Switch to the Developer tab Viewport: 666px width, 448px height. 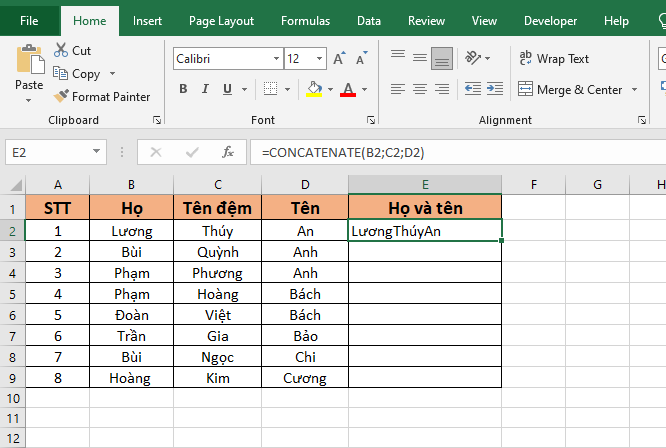click(550, 20)
